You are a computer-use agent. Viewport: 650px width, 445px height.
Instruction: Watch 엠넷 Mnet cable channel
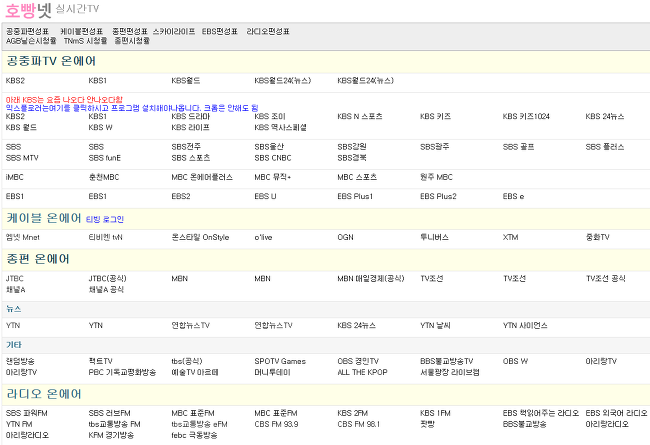[x=23, y=237]
